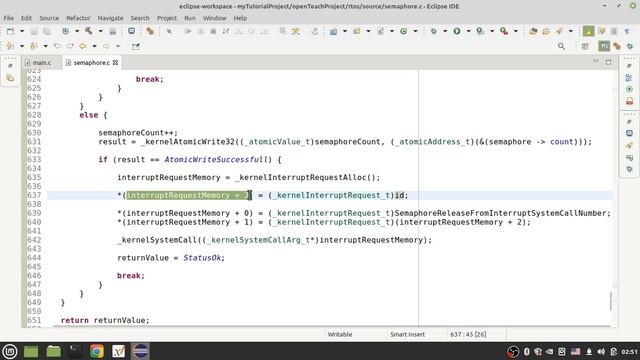Open the Outline view icon in right sidebar
The height and width of the screenshot is (360, 640).
pos(629,77)
